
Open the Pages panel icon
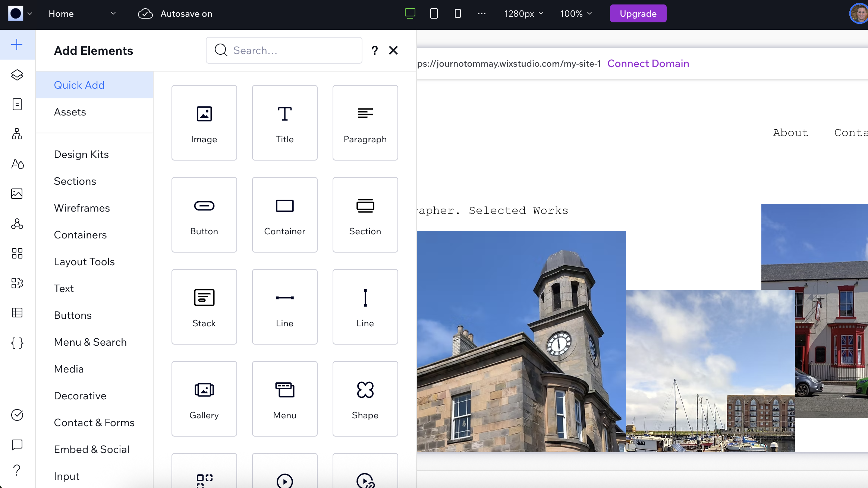(17, 104)
